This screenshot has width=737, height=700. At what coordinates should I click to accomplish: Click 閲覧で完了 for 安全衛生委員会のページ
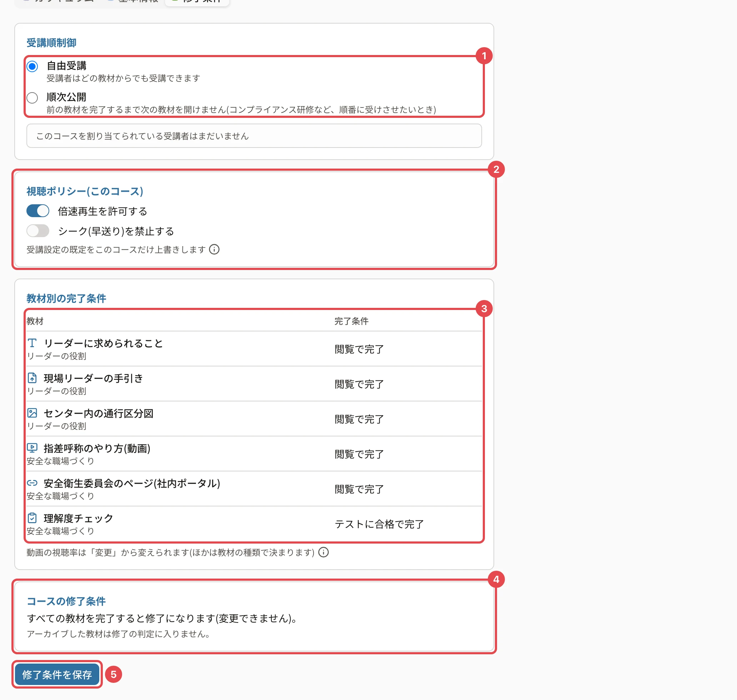point(359,489)
